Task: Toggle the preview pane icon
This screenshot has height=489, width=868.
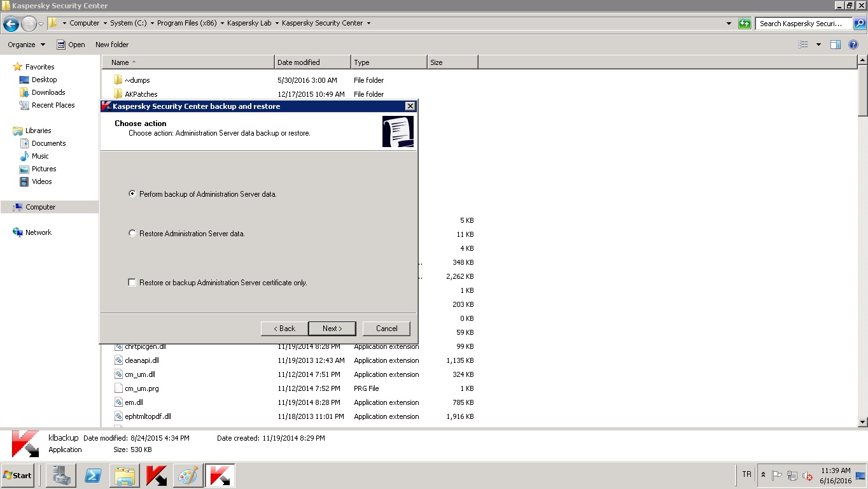Action: point(836,45)
